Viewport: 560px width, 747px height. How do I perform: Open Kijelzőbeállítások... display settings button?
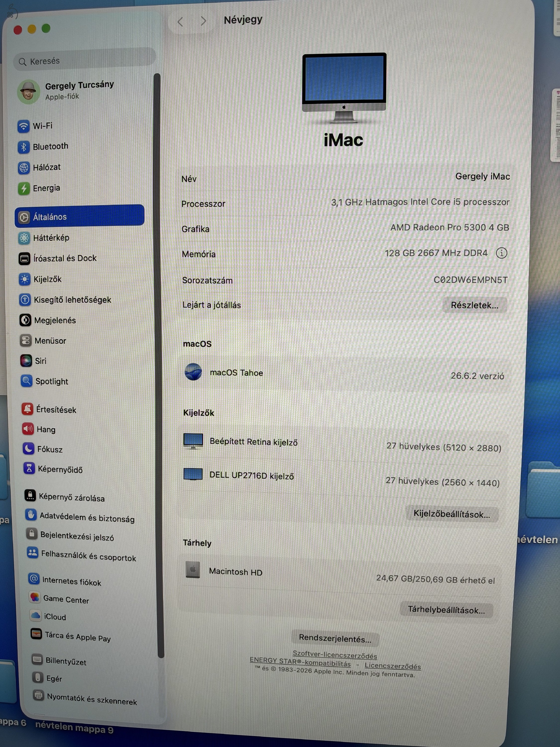click(452, 514)
